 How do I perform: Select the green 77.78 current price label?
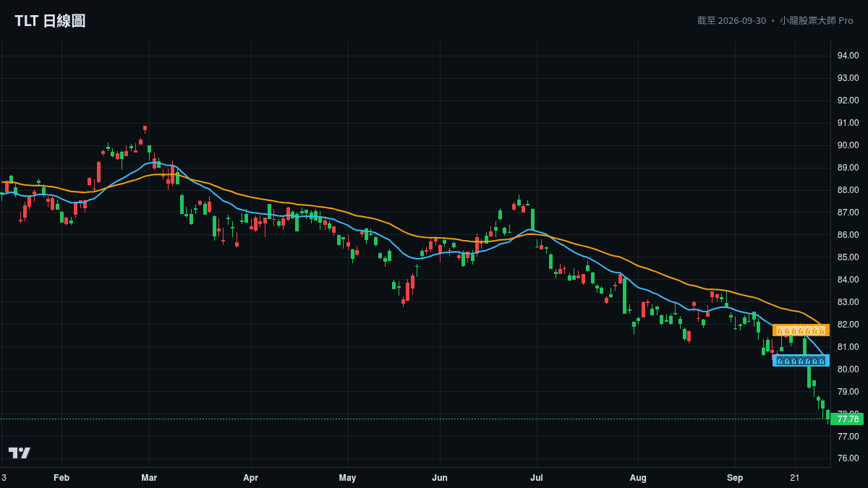(847, 419)
